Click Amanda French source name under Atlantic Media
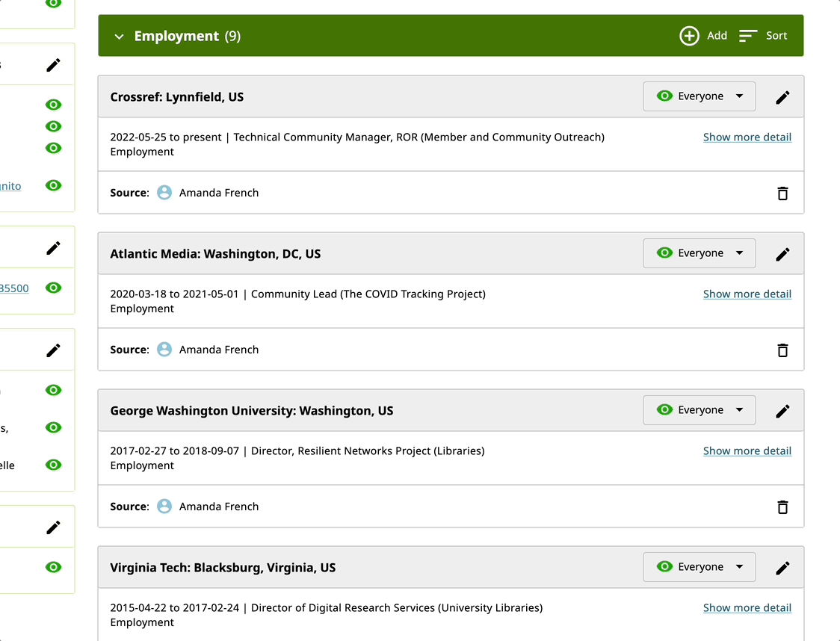840x641 pixels. click(x=218, y=350)
